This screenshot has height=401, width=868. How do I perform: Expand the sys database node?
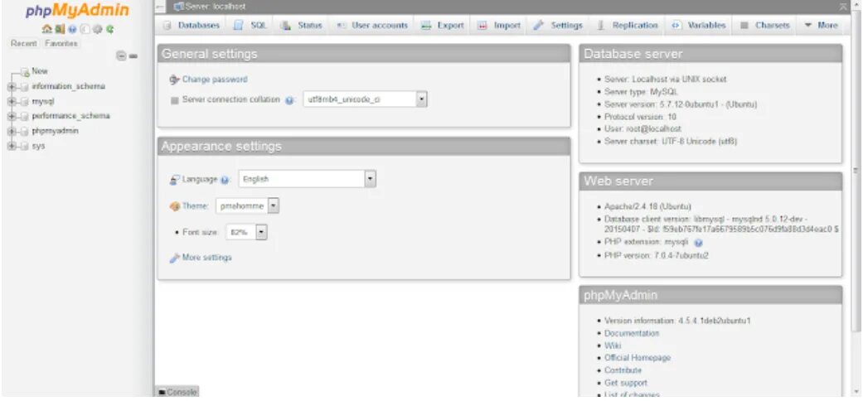[12, 146]
